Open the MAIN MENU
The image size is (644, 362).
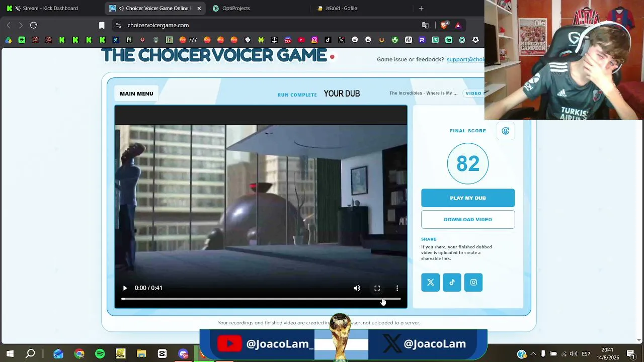point(136,94)
